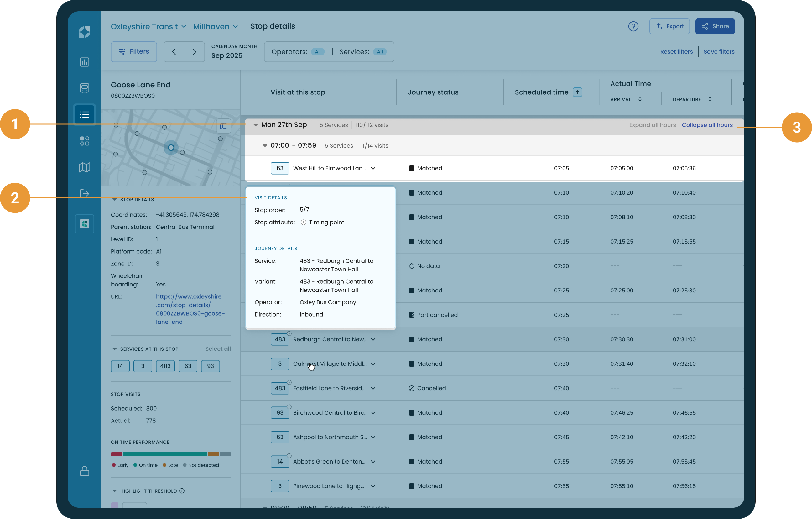Toggle service 483 filter chip
This screenshot has height=519, width=812.
(165, 366)
